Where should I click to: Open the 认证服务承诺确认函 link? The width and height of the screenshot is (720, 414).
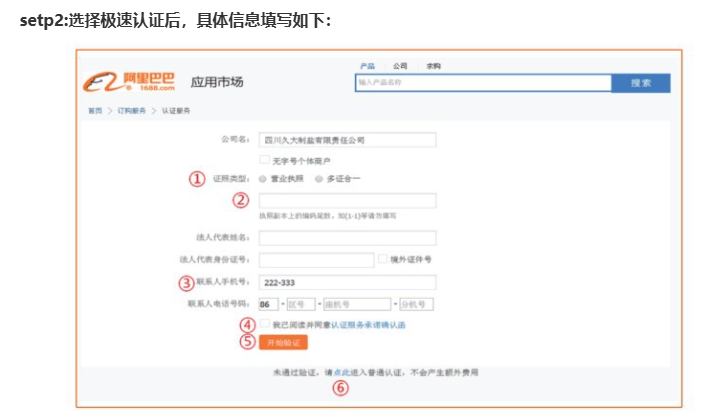(368, 326)
